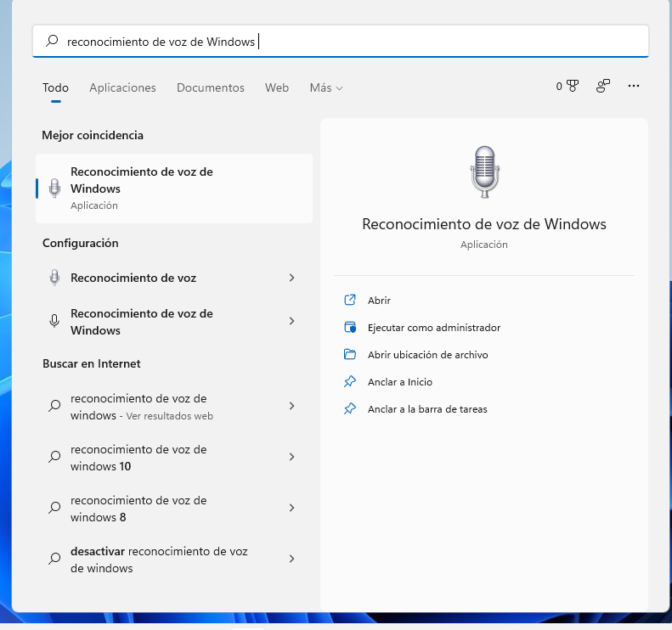672x630 pixels.
Task: Select the Web filter tab
Action: click(277, 87)
